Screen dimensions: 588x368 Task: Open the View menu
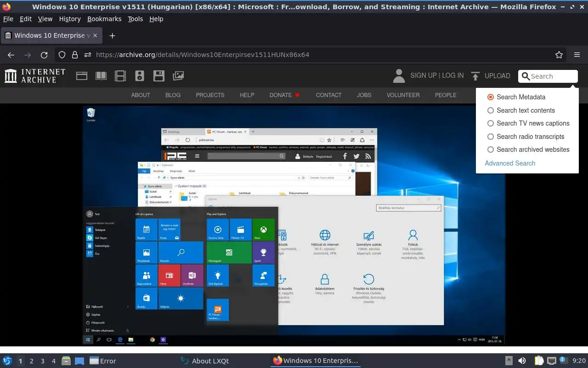(x=45, y=19)
